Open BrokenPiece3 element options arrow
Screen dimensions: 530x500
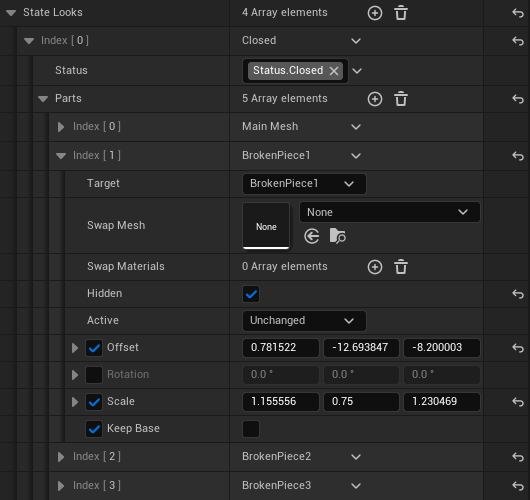[356, 486]
